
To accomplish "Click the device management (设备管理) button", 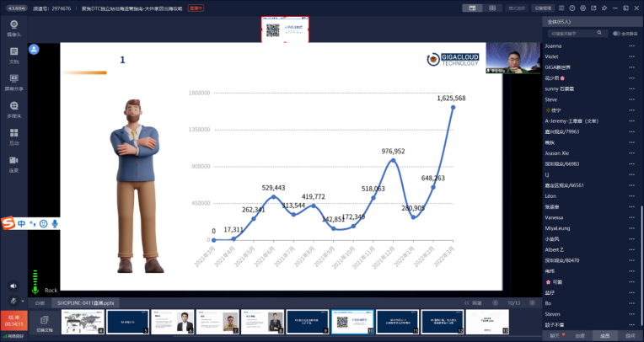I will pyautogui.click(x=543, y=8).
